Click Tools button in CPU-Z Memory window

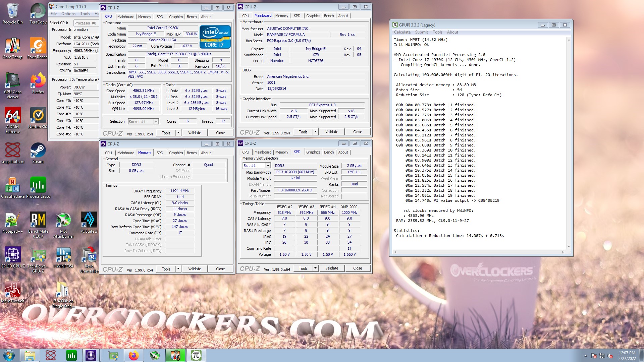click(x=166, y=269)
